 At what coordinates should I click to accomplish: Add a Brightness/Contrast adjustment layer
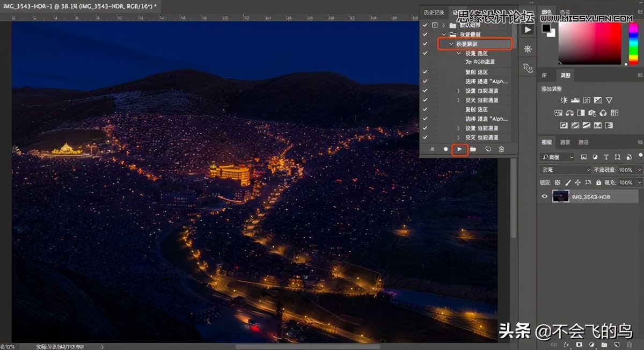565,100
